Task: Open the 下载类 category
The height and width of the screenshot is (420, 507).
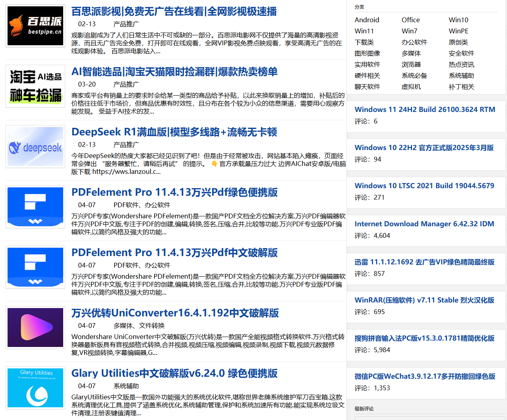Action: 364,42
